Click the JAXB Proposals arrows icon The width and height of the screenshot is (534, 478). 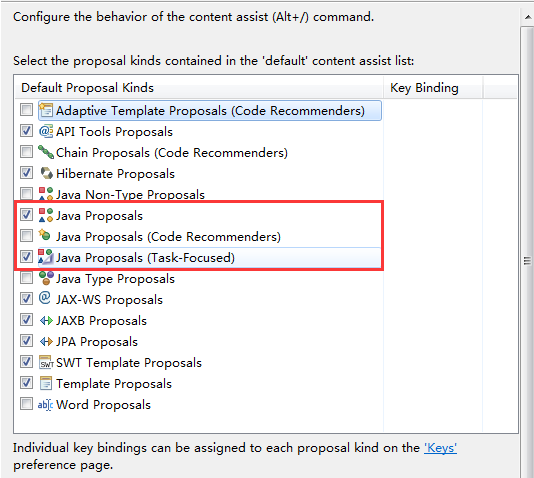[46, 320]
